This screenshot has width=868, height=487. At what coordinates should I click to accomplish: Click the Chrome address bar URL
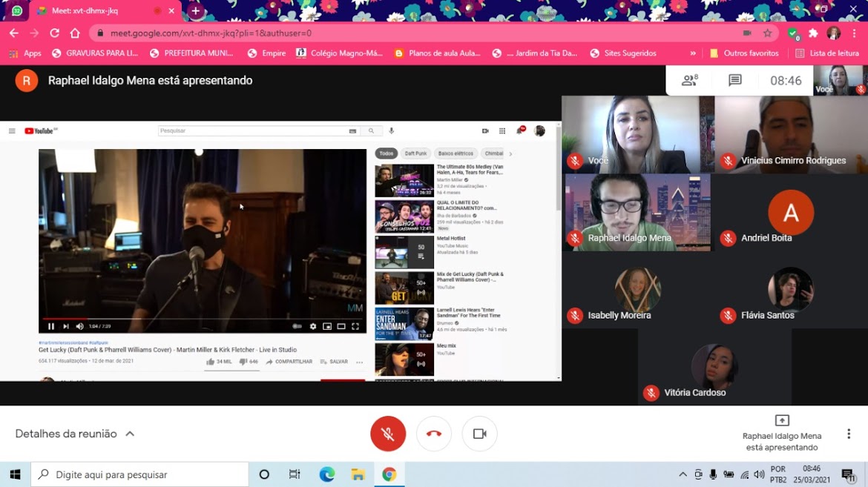click(371, 33)
